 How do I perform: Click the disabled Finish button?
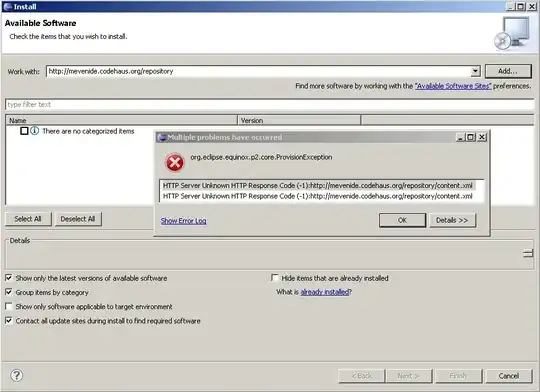(x=458, y=376)
